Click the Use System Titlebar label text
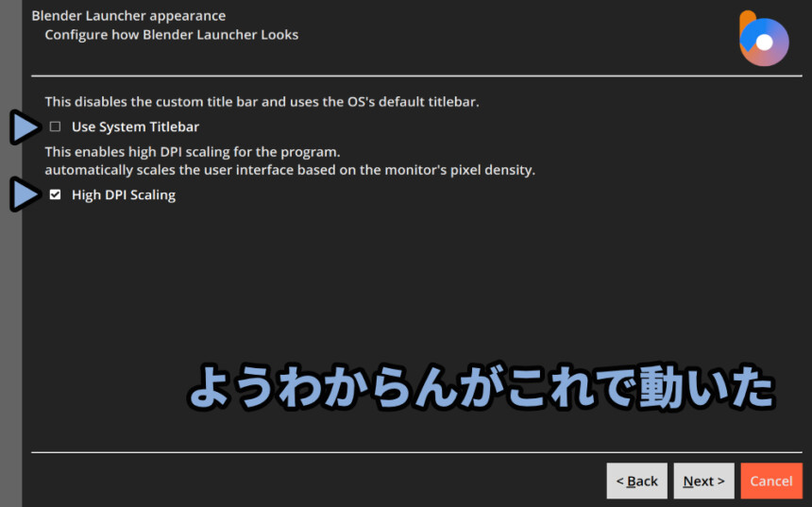Viewport: 812px width, 507px height. [x=135, y=127]
